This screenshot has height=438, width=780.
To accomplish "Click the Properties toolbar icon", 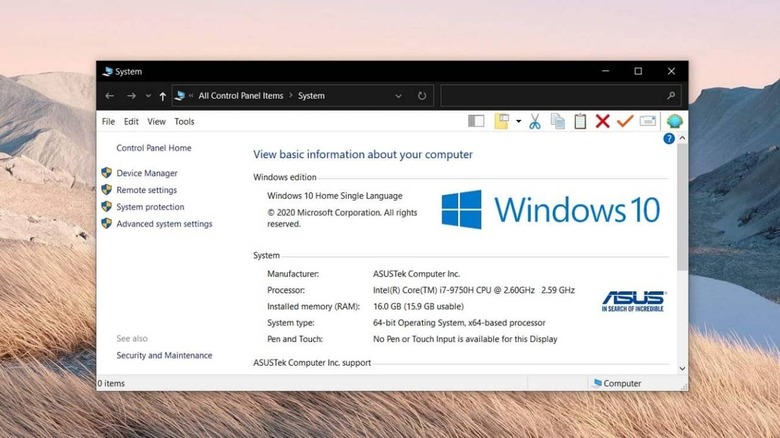I will coord(648,121).
